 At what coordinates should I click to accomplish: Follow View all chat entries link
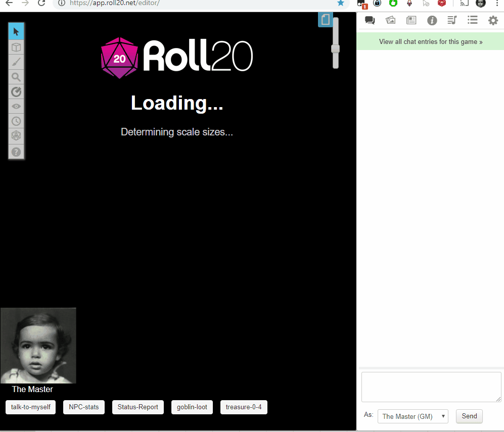coord(430,42)
